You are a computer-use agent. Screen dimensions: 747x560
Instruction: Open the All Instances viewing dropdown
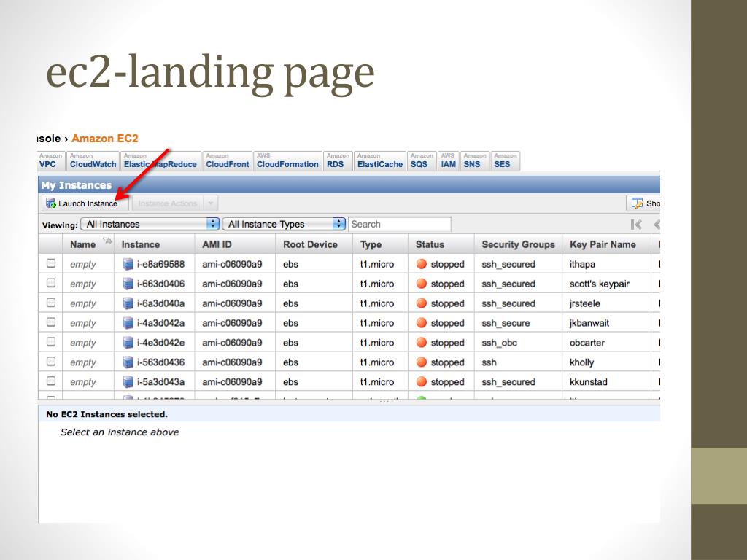pyautogui.click(x=150, y=224)
